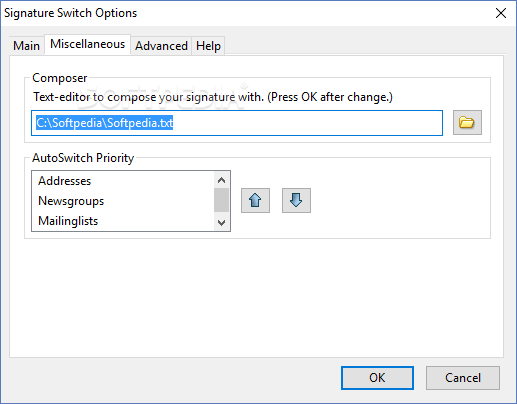The image size is (517, 404).
Task: Confirm changes with the OK button
Action: (x=377, y=378)
